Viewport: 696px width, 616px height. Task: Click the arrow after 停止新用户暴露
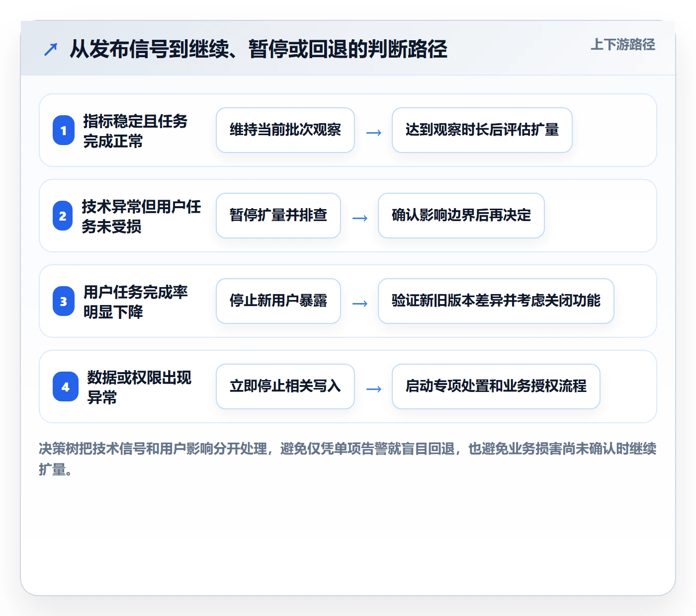click(x=359, y=304)
